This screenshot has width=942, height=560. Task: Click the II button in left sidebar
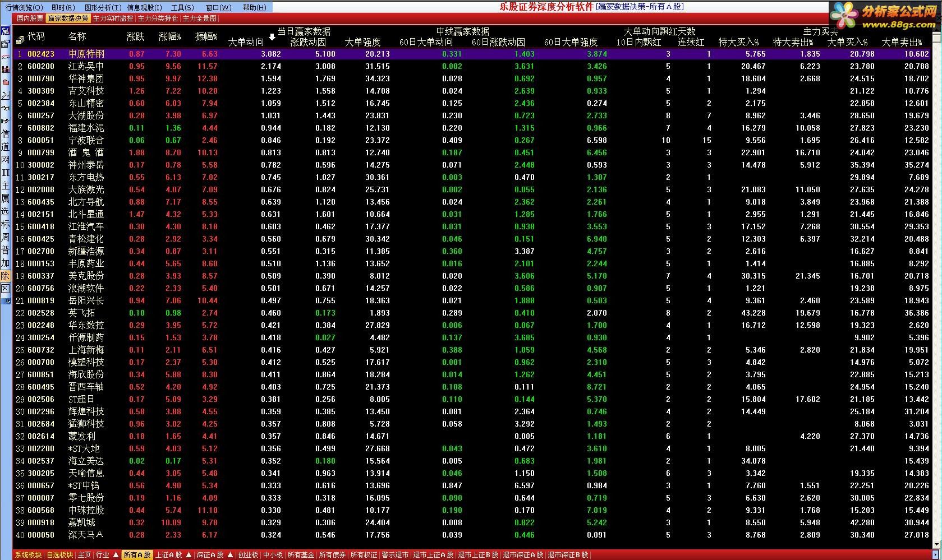pos(5,173)
